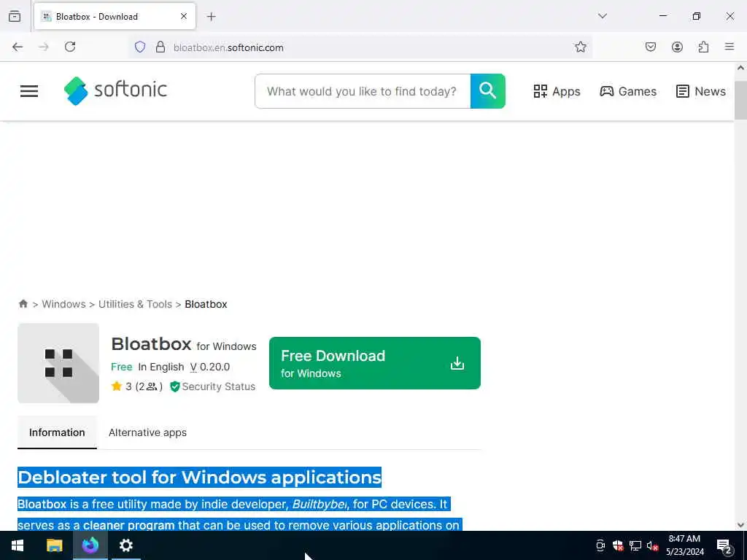Open the Firefox account icon
Viewport: 747px width, 560px height.
677,47
